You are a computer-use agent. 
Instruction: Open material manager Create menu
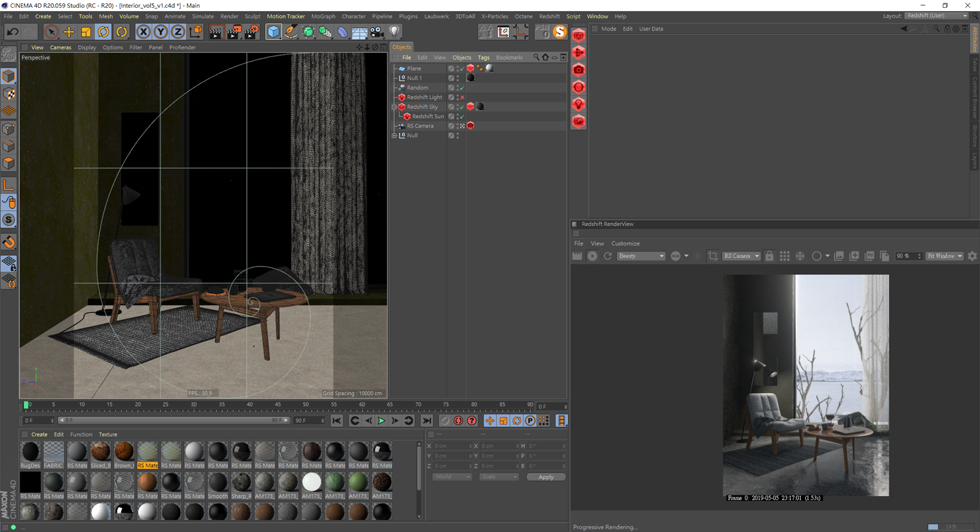39,435
